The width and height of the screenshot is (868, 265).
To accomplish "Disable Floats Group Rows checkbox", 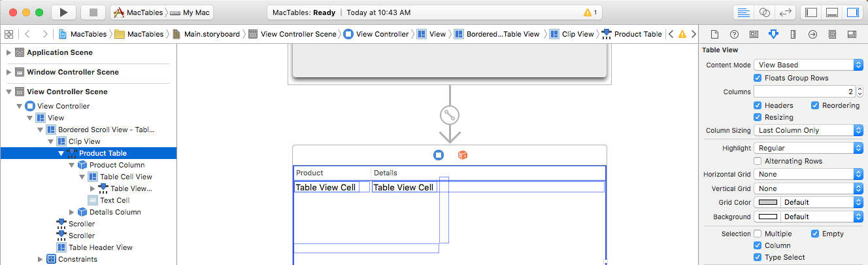I will [x=758, y=78].
